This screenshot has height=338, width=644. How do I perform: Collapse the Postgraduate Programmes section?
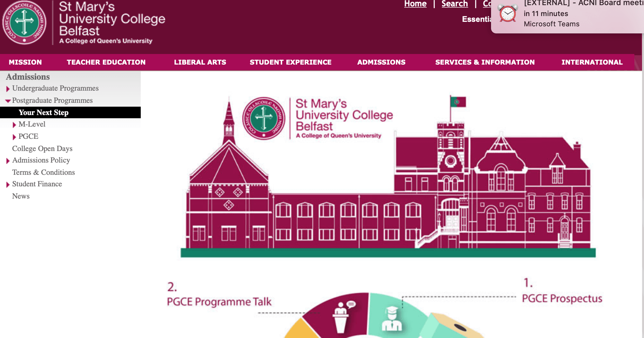point(8,101)
